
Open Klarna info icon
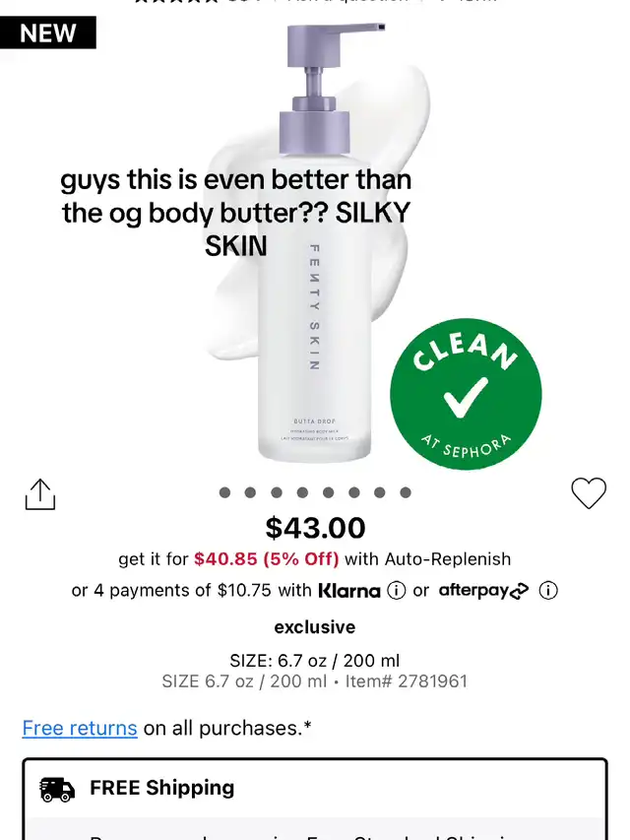pyautogui.click(x=397, y=590)
